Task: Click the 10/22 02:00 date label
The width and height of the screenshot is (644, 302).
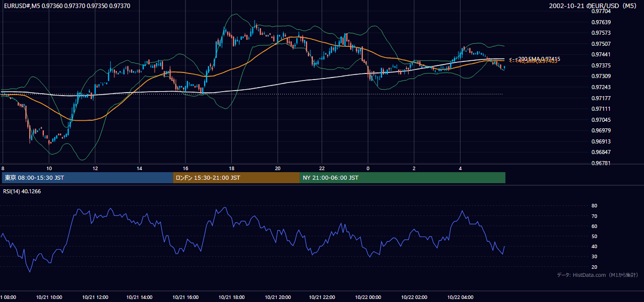Action: click(x=414, y=297)
